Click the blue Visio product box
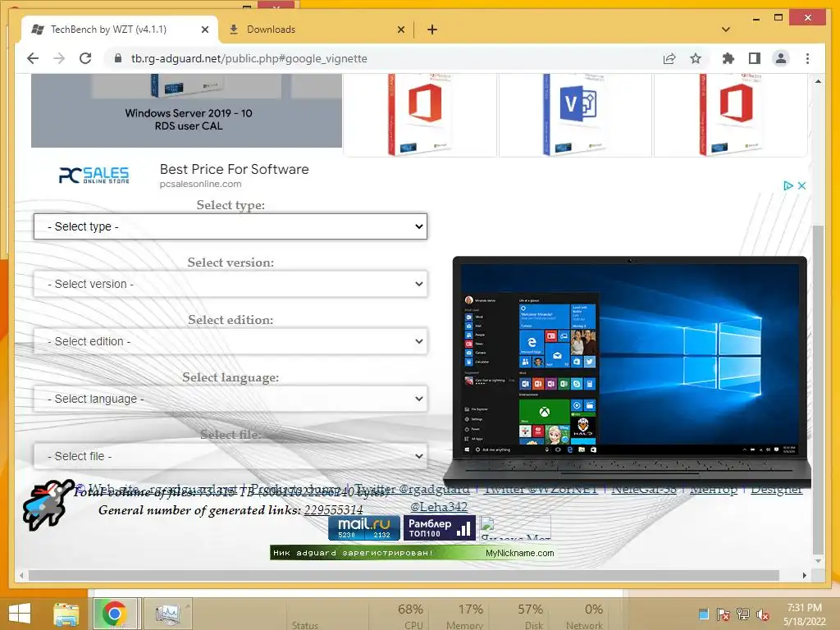840x630 pixels. 575,115
